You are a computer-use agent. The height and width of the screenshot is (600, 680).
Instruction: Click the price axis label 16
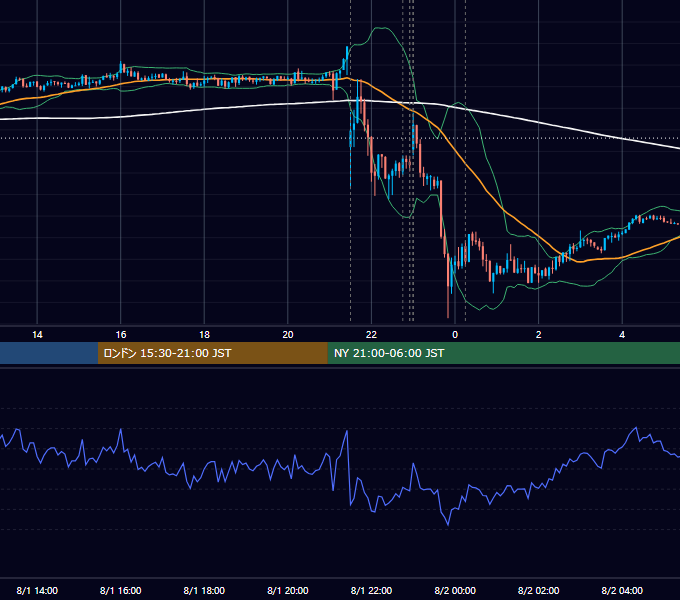[x=121, y=335]
